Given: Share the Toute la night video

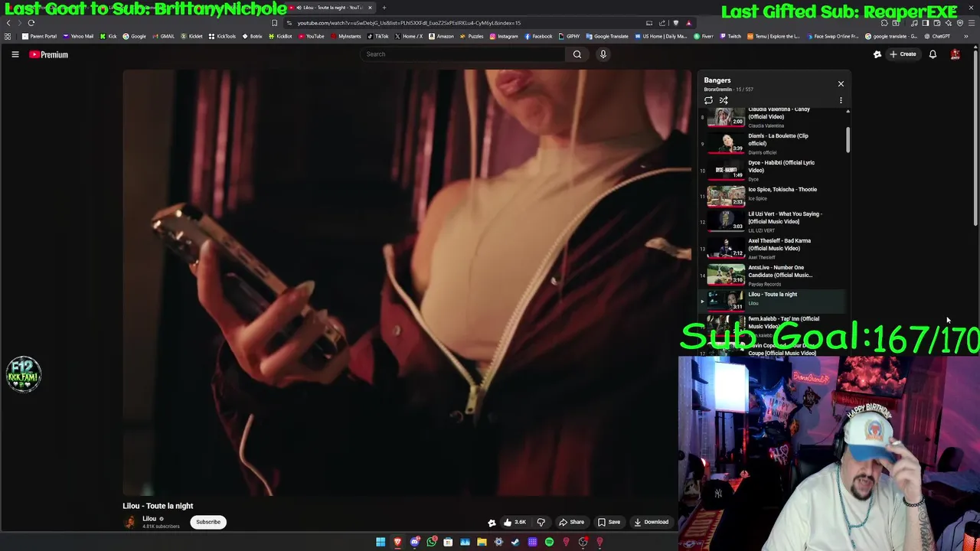Looking at the screenshot, I should coord(571,522).
